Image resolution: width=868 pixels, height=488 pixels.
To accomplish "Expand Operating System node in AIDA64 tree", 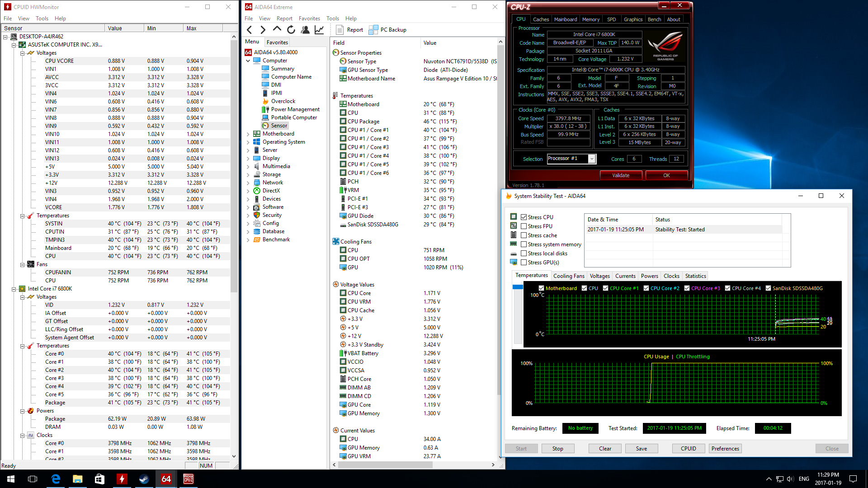I will tap(248, 142).
